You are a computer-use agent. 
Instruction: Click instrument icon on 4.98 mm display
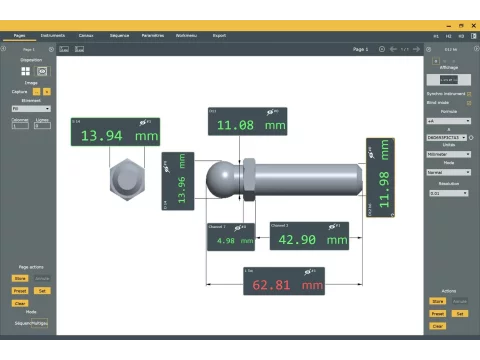pos(238,228)
